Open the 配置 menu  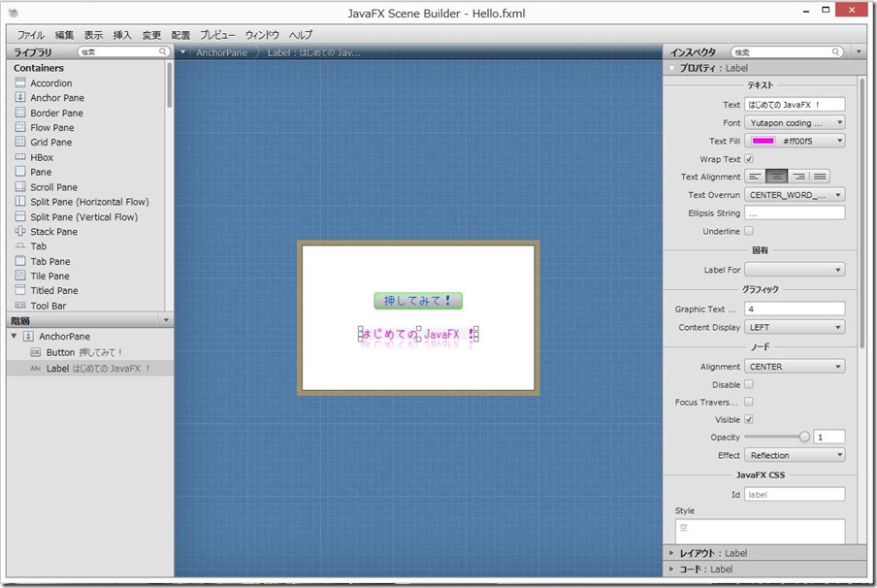tap(180, 35)
